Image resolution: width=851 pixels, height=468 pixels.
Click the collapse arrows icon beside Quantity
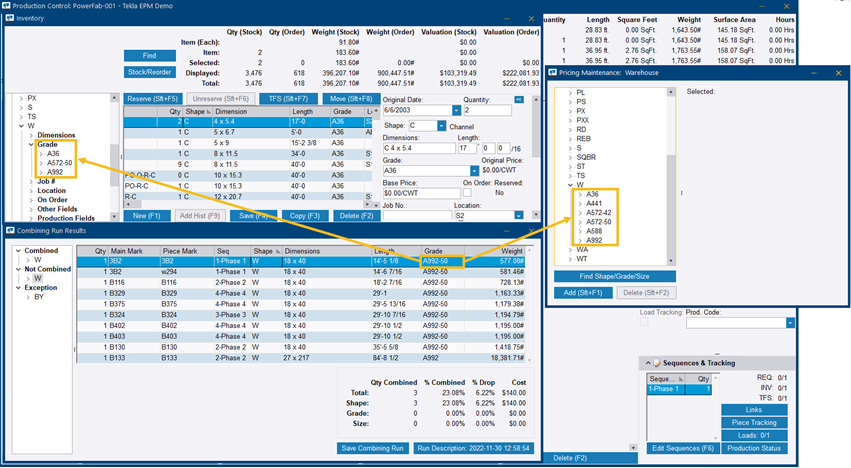tap(519, 98)
